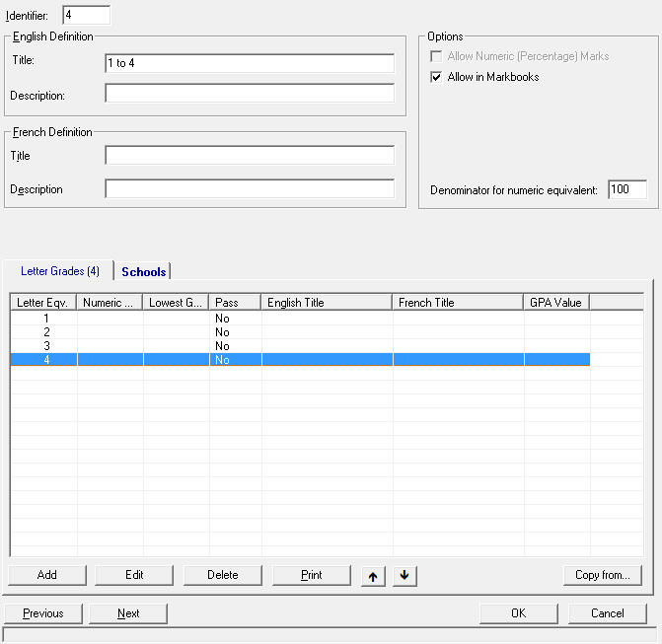Sort by GPA Value column header
The width and height of the screenshot is (662, 644).
(x=556, y=303)
